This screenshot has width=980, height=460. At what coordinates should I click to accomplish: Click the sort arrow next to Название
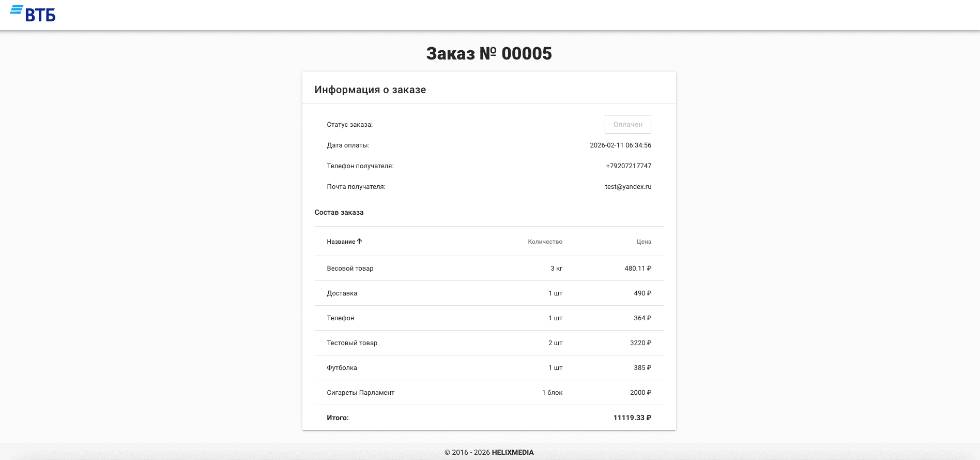click(360, 241)
